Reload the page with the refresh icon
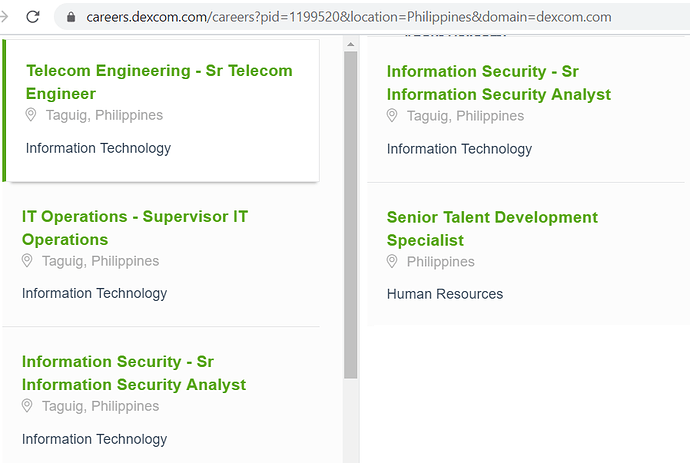This screenshot has width=690, height=463. coord(33,17)
